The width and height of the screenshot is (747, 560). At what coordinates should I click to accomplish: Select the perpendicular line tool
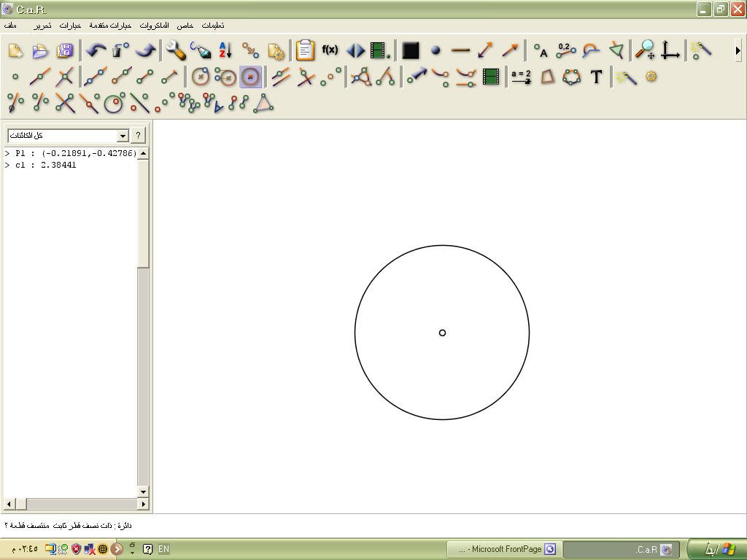point(306,77)
